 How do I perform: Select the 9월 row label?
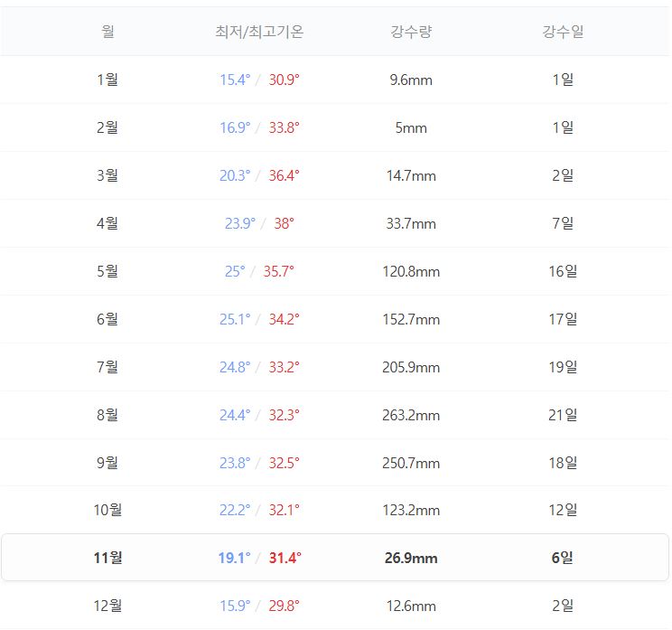tap(107, 463)
